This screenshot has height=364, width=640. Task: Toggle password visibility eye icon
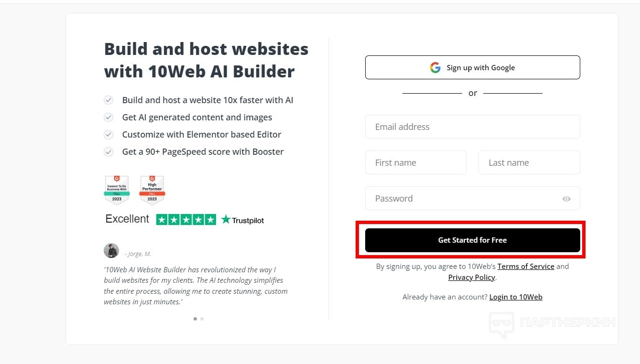(x=566, y=199)
